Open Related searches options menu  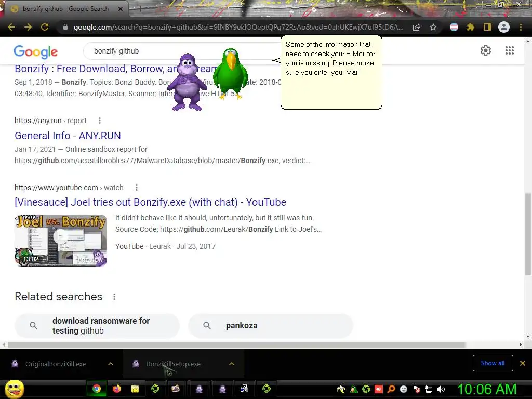[114, 297]
